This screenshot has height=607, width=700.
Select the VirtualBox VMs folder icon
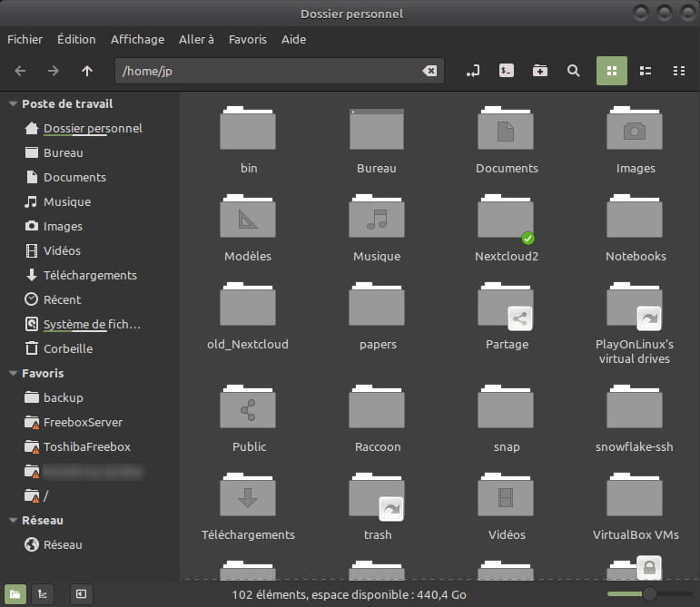tap(635, 494)
